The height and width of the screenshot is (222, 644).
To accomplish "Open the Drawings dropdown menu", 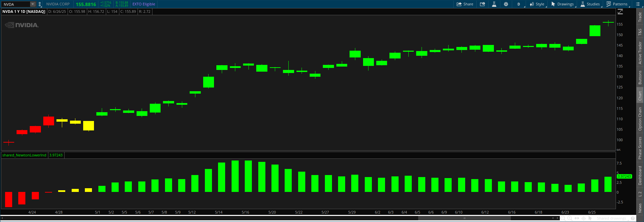I will (x=563, y=4).
